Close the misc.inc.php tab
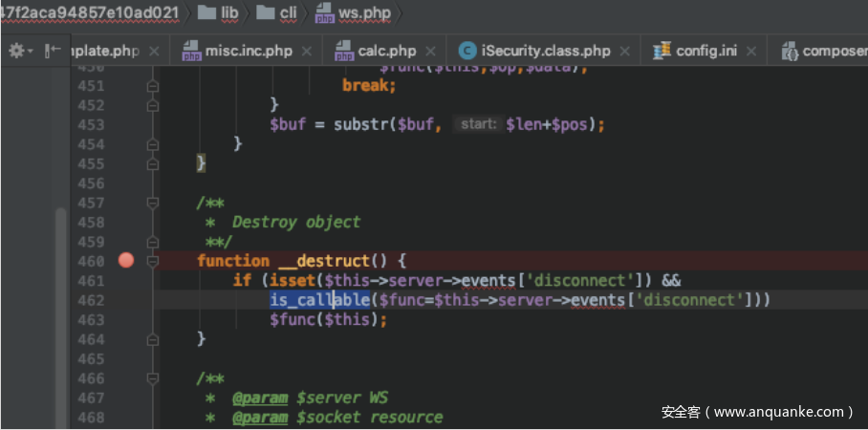 (308, 51)
